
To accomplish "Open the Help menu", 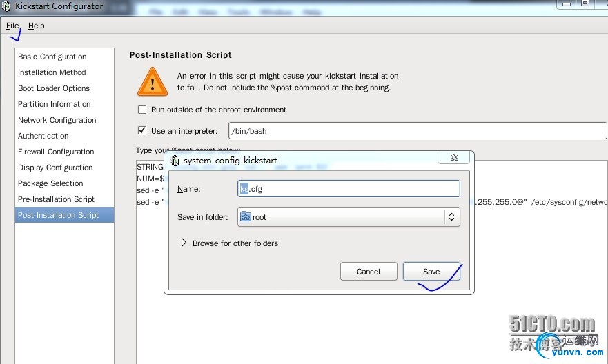I will click(36, 26).
